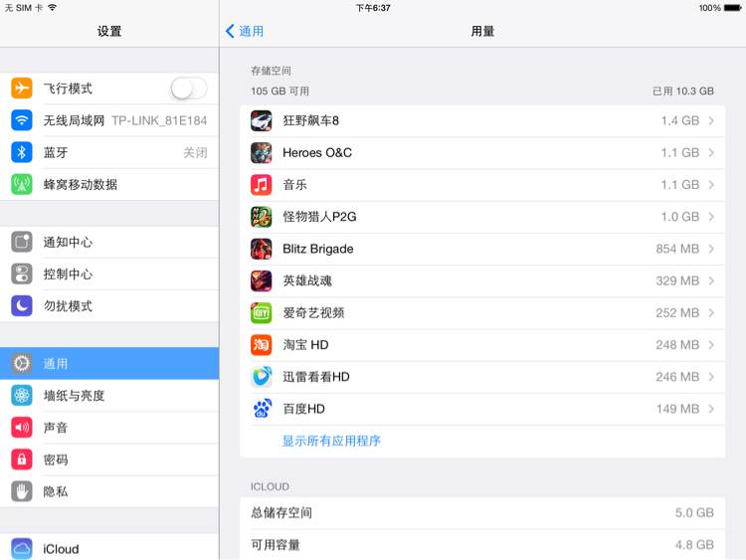
Task: Expand 迅雷看看HD row chevron
Action: pyautogui.click(x=711, y=377)
